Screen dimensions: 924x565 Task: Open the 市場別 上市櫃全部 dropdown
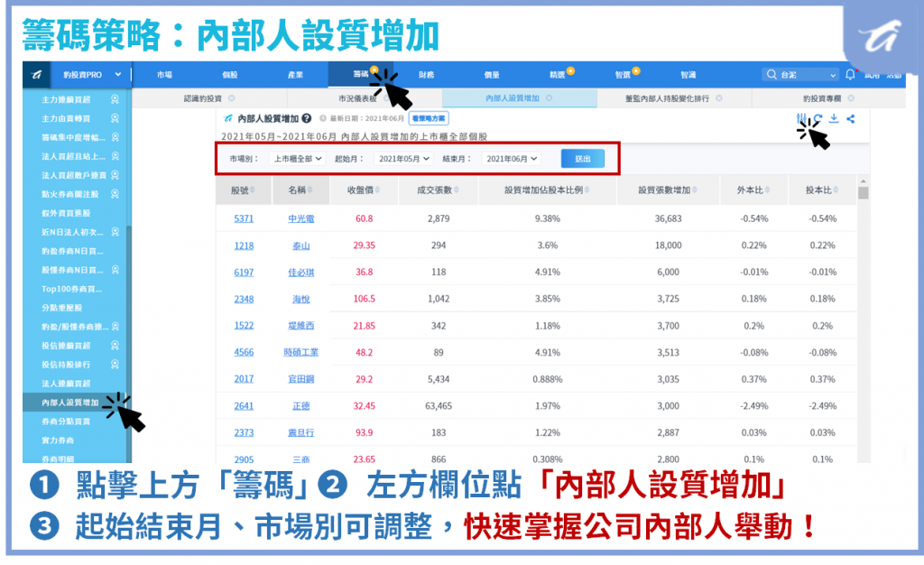click(x=298, y=159)
